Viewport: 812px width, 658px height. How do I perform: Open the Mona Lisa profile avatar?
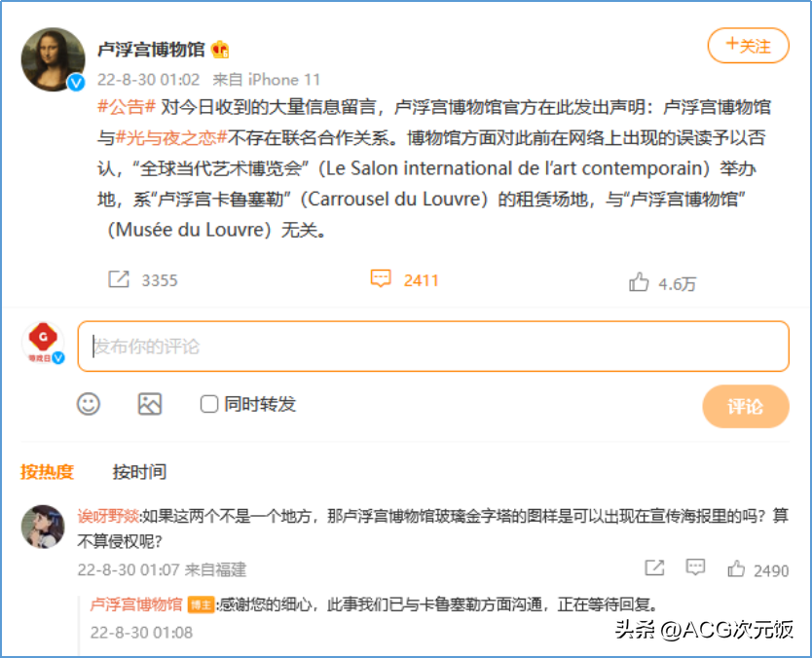click(54, 59)
